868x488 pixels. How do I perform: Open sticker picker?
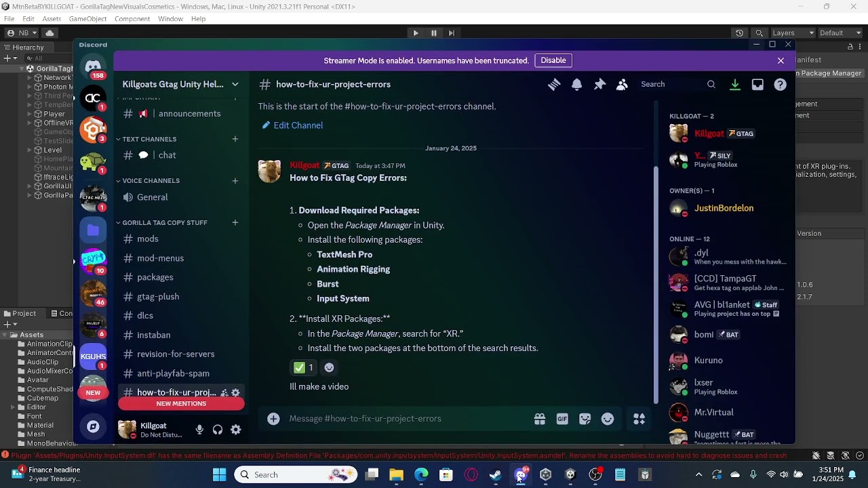585,419
